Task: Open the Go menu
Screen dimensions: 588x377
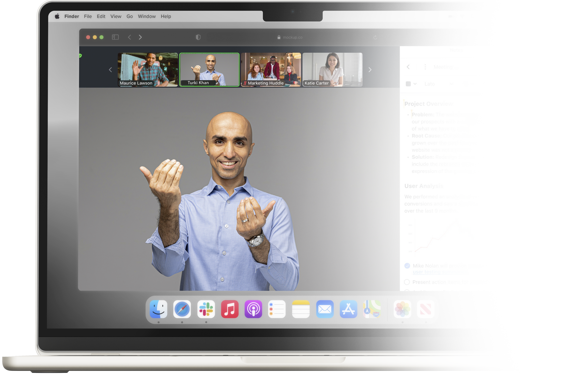Action: pos(130,16)
